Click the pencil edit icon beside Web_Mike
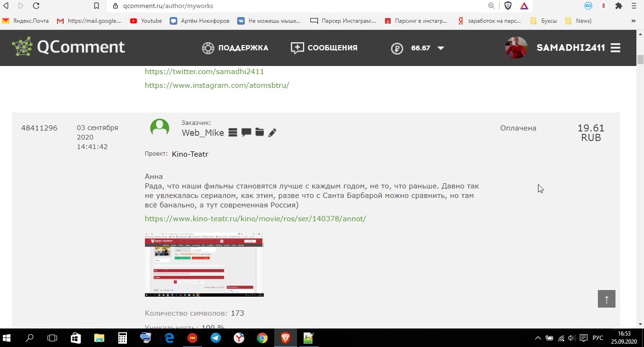The width and height of the screenshot is (644, 347). click(x=272, y=133)
